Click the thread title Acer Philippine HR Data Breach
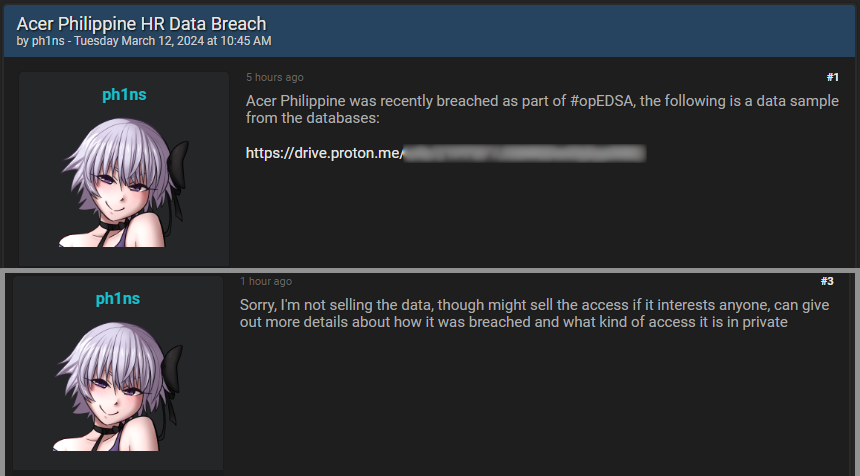This screenshot has height=476, width=860. (x=141, y=23)
